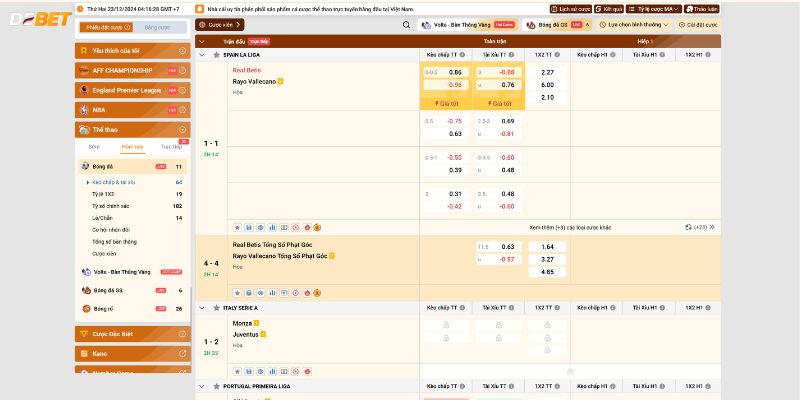Open the Keno sidebar panel
The width and height of the screenshot is (800, 400).
click(x=133, y=354)
